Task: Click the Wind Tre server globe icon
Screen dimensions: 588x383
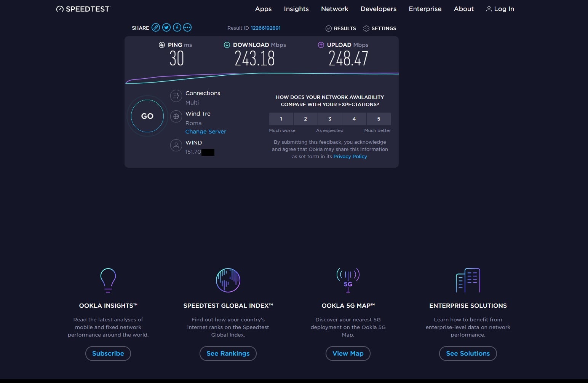Action: 176,116
